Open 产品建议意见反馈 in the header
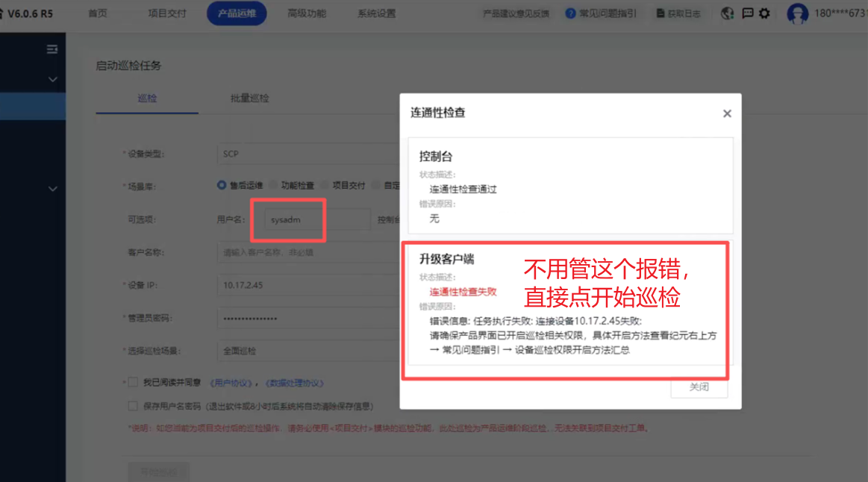Viewport: 868px width, 482px height. coord(516,13)
